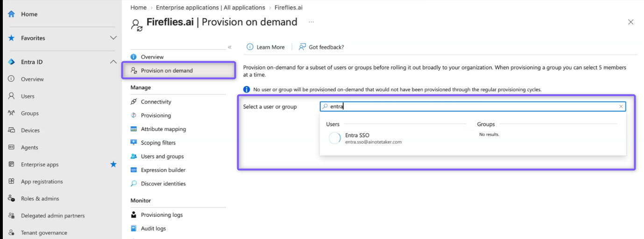Click the Entra ID diamond icon
Image resolution: width=644 pixels, height=239 pixels.
(x=12, y=62)
